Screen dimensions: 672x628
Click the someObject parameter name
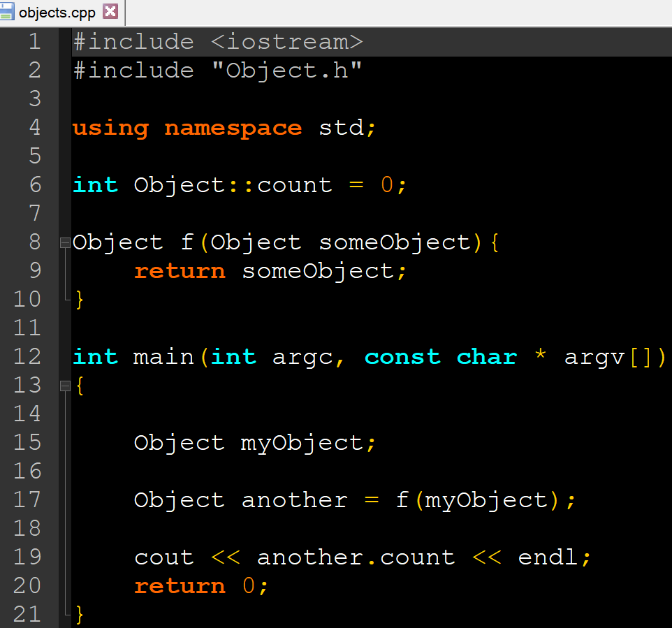(395, 242)
